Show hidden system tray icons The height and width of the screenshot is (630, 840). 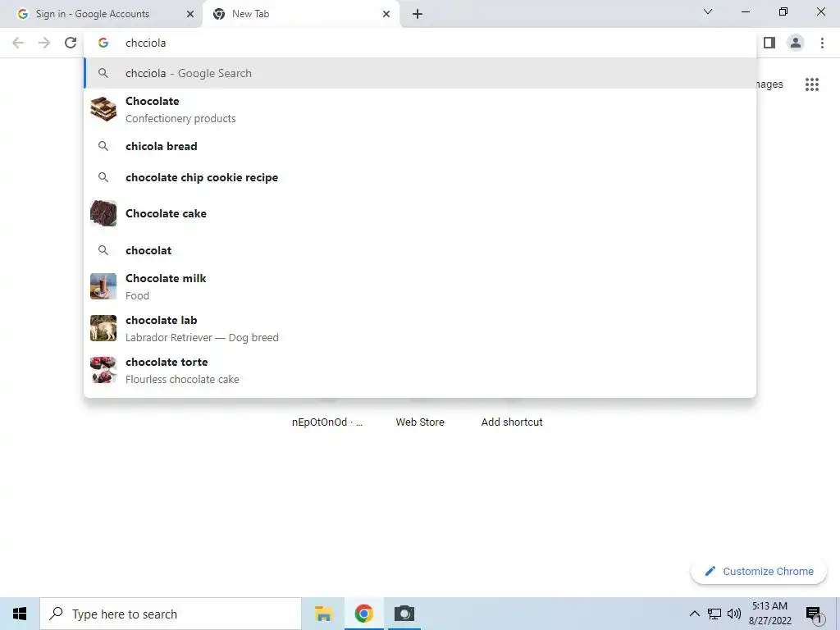pyautogui.click(x=694, y=614)
